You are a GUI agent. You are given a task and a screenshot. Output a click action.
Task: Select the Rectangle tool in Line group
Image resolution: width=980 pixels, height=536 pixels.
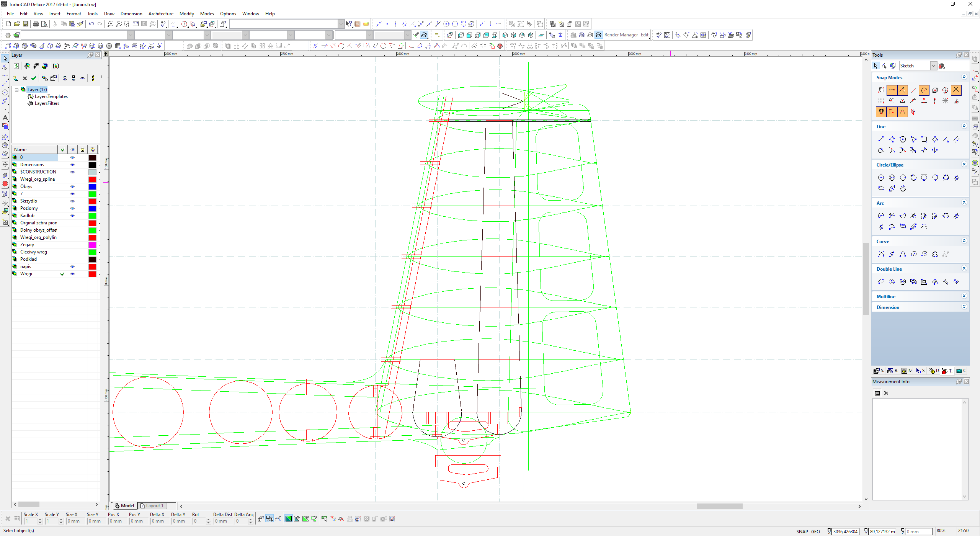click(924, 139)
